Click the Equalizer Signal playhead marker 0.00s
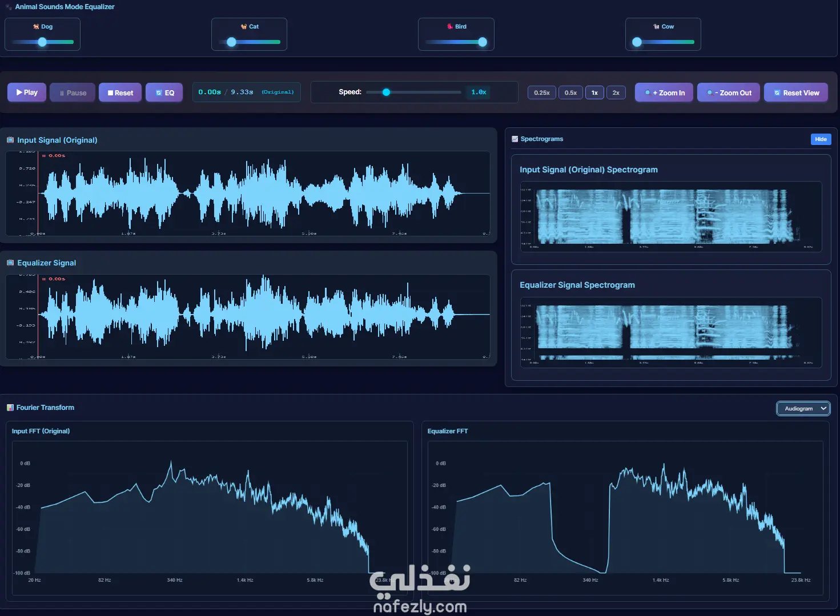Screen dimensions: 840x616 54,279
